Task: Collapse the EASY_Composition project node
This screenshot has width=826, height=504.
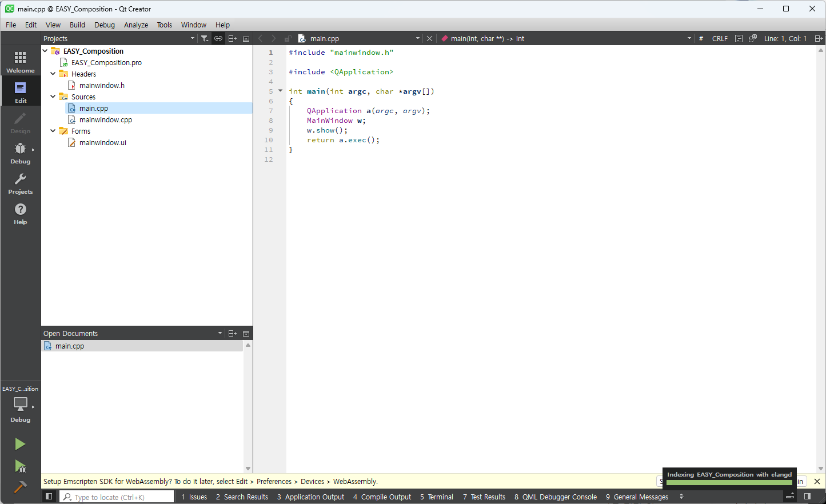Action: point(45,51)
